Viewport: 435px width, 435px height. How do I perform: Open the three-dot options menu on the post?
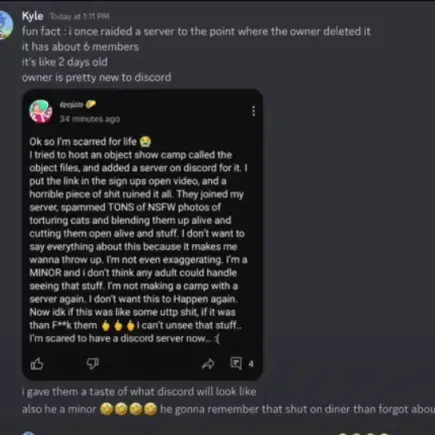click(x=254, y=111)
